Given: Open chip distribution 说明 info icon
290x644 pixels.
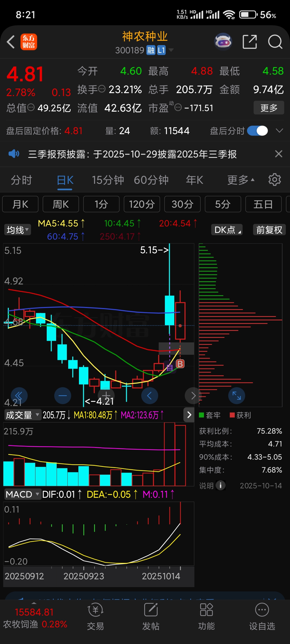Looking at the screenshot, I should tap(220, 485).
